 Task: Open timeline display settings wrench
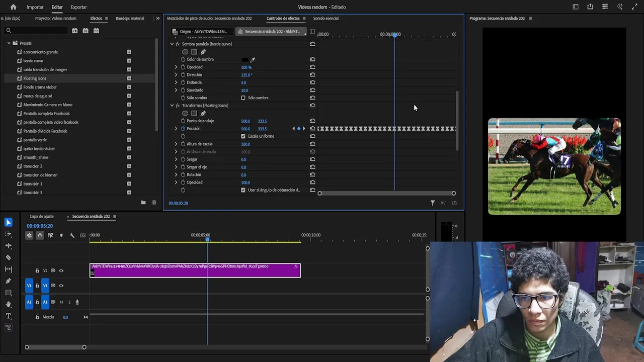(x=72, y=235)
